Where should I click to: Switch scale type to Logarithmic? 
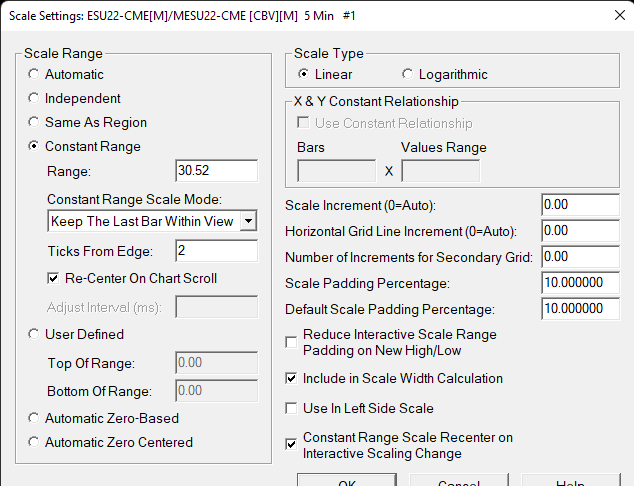tap(408, 74)
